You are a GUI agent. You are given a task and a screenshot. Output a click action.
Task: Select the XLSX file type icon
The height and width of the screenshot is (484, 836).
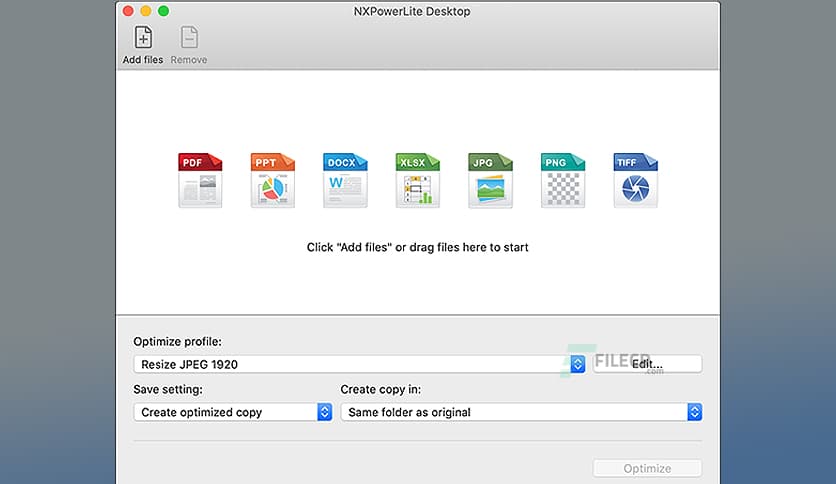417,180
